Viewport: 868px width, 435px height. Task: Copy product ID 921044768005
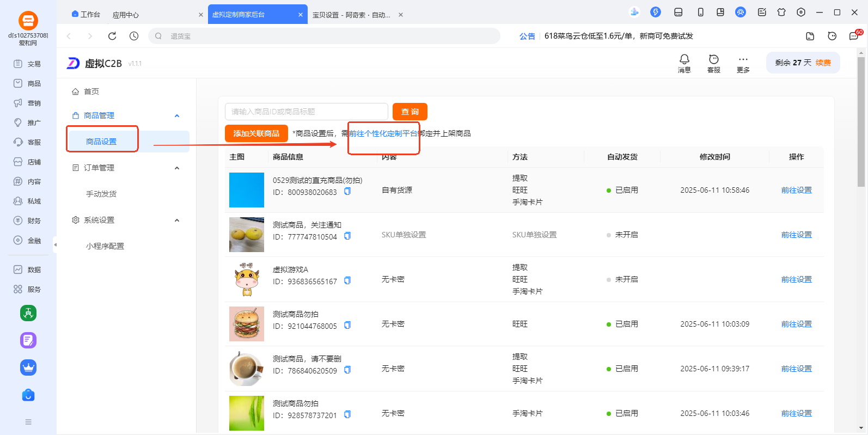point(347,326)
